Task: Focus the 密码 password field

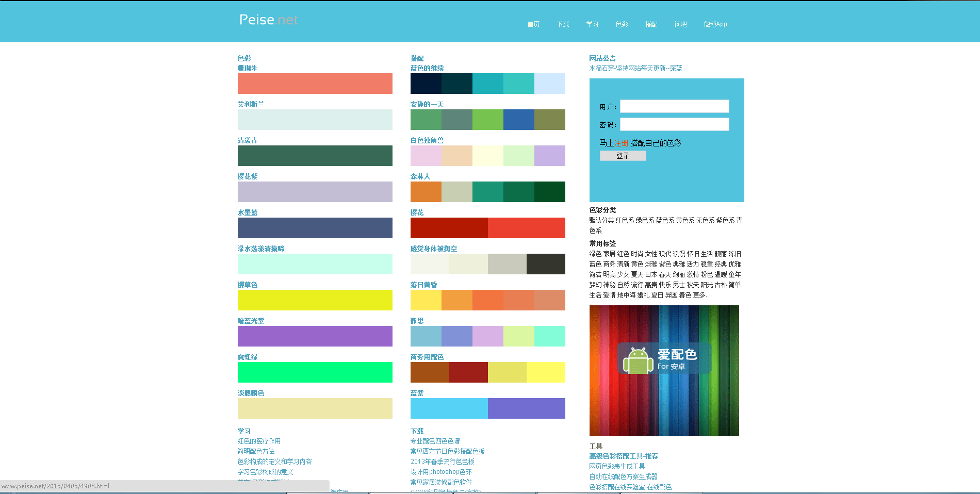Action: pos(674,124)
